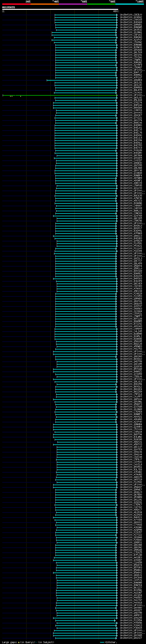
Task: Open label UniRef100_Q40151
Action: [x=131, y=55]
